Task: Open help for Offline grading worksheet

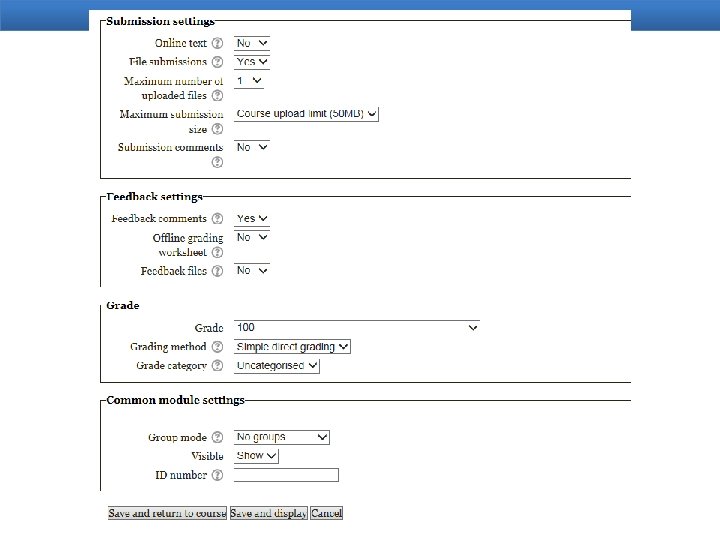Action: (217, 253)
